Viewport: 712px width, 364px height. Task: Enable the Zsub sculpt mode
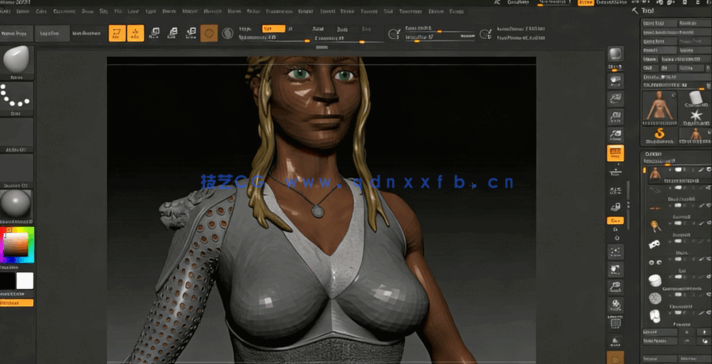pyautogui.click(x=342, y=29)
